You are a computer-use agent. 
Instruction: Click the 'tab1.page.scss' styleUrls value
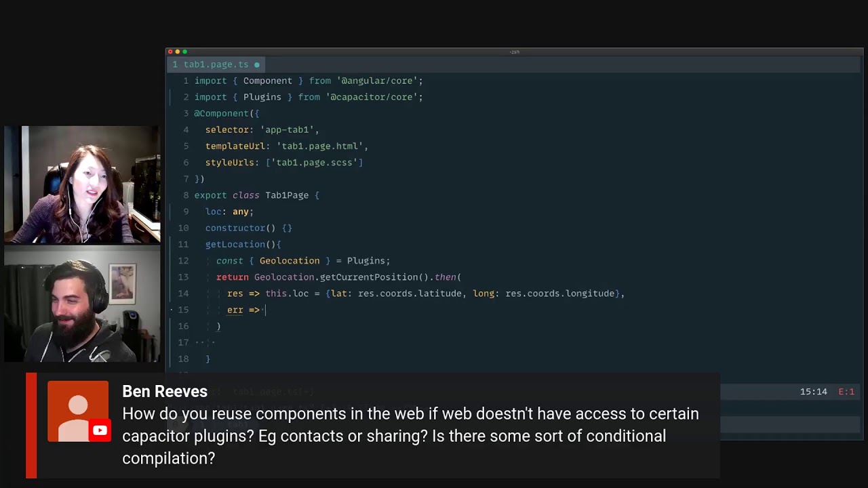[x=314, y=163]
